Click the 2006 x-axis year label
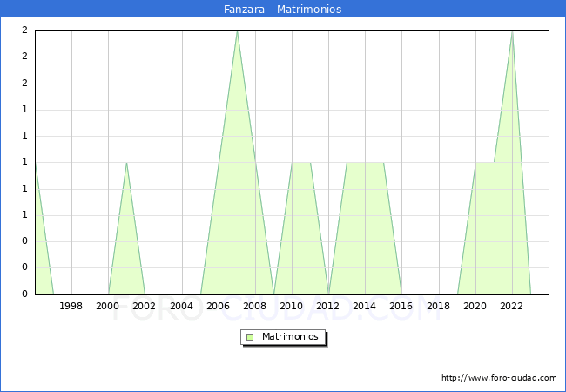 219,306
